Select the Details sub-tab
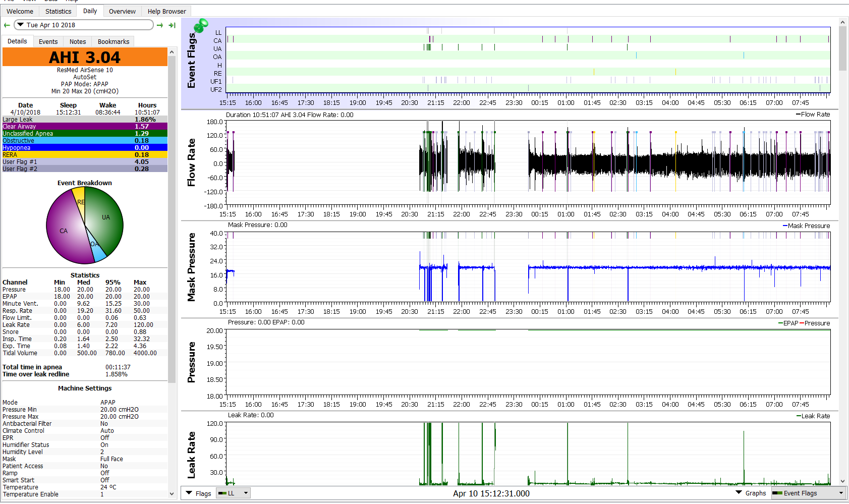849x504 pixels. (17, 41)
